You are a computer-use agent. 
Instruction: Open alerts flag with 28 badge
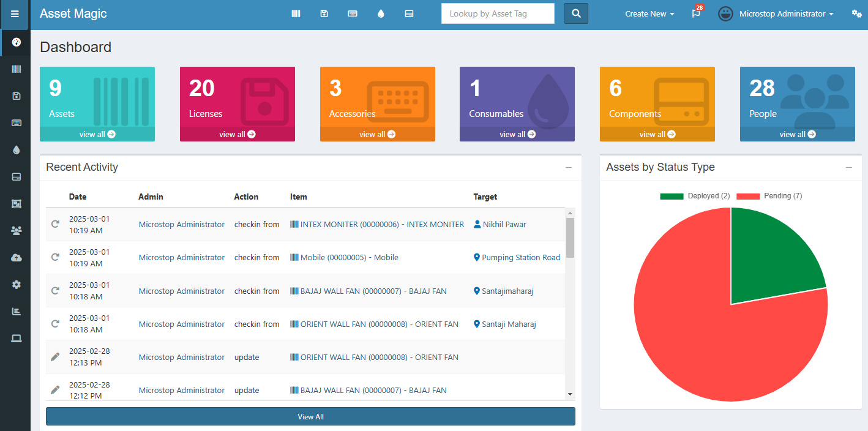697,13
